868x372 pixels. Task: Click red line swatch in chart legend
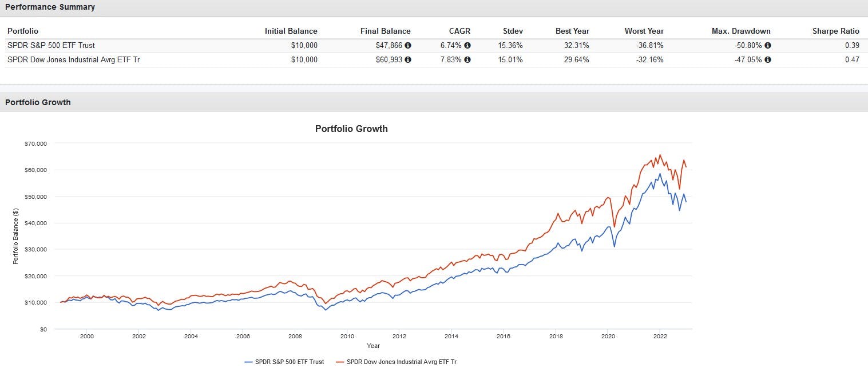[339, 362]
